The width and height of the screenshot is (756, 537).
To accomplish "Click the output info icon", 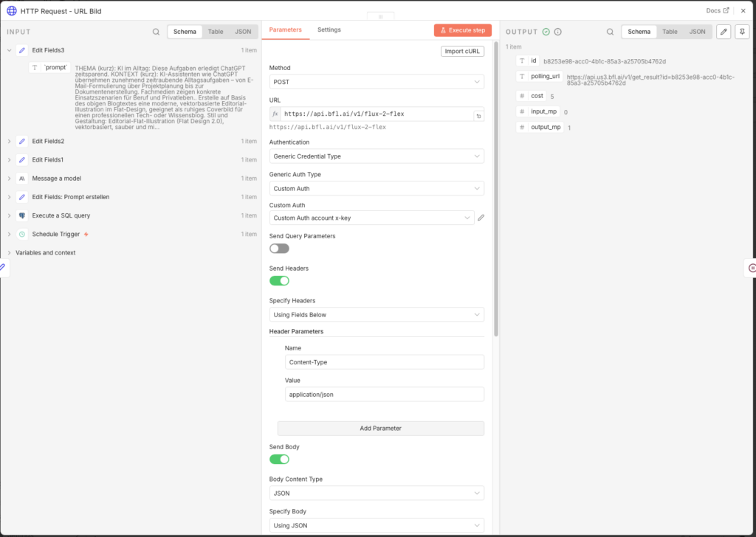I will 558,32.
